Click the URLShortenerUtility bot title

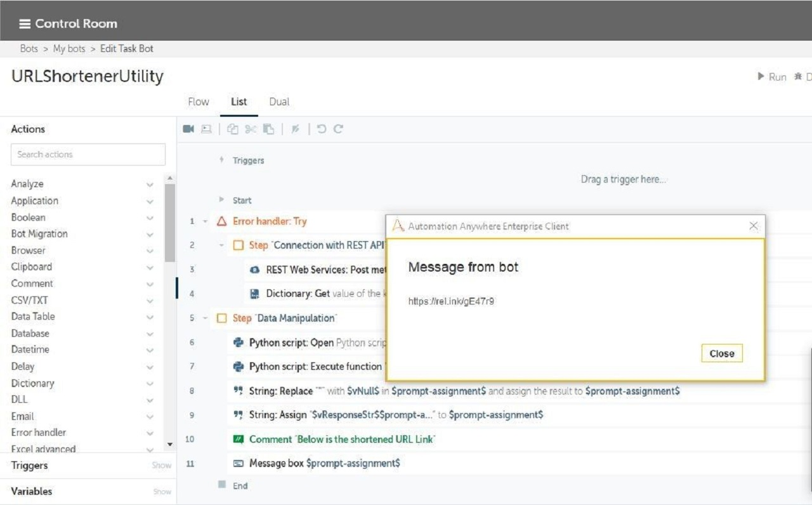88,76
